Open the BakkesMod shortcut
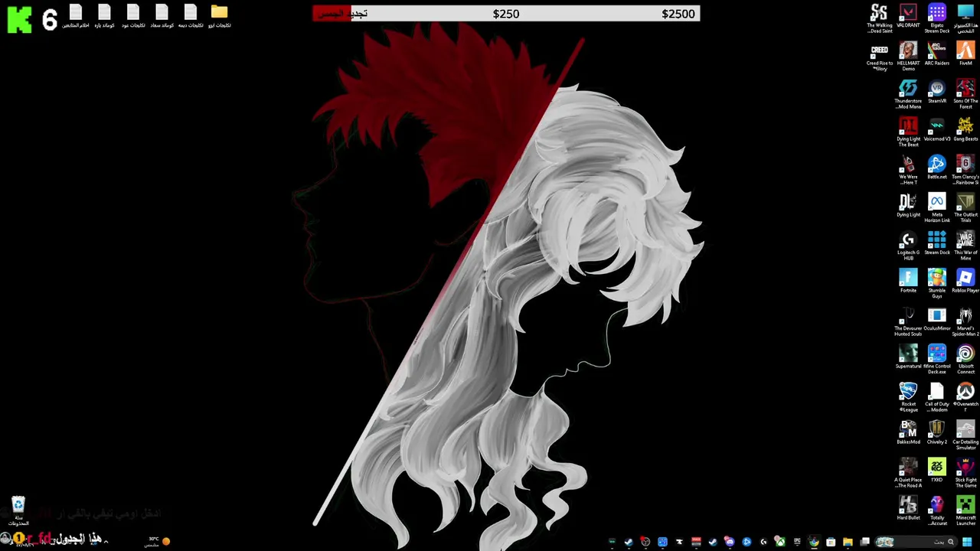Screen dimensions: 980x551 908,432
